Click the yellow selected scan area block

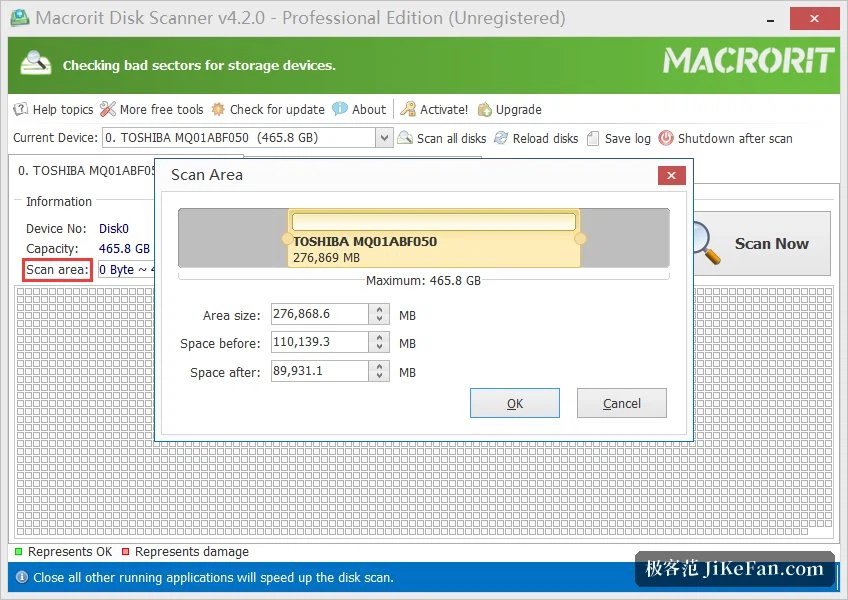(434, 239)
